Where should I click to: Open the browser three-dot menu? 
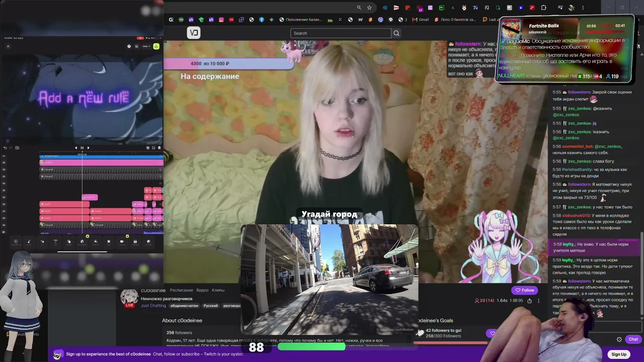583,8
